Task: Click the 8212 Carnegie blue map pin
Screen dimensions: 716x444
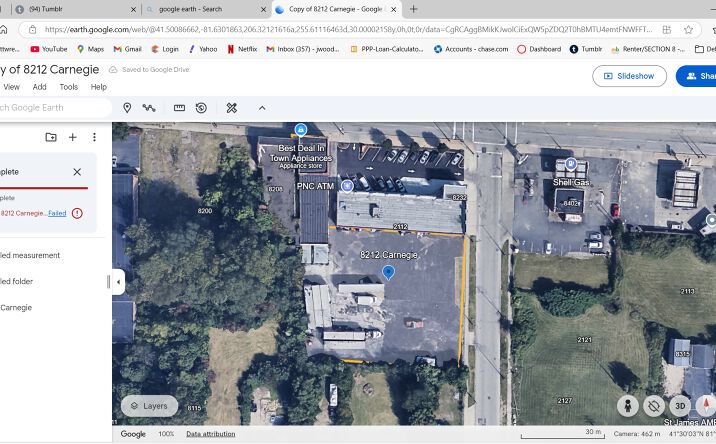Action: point(389,272)
